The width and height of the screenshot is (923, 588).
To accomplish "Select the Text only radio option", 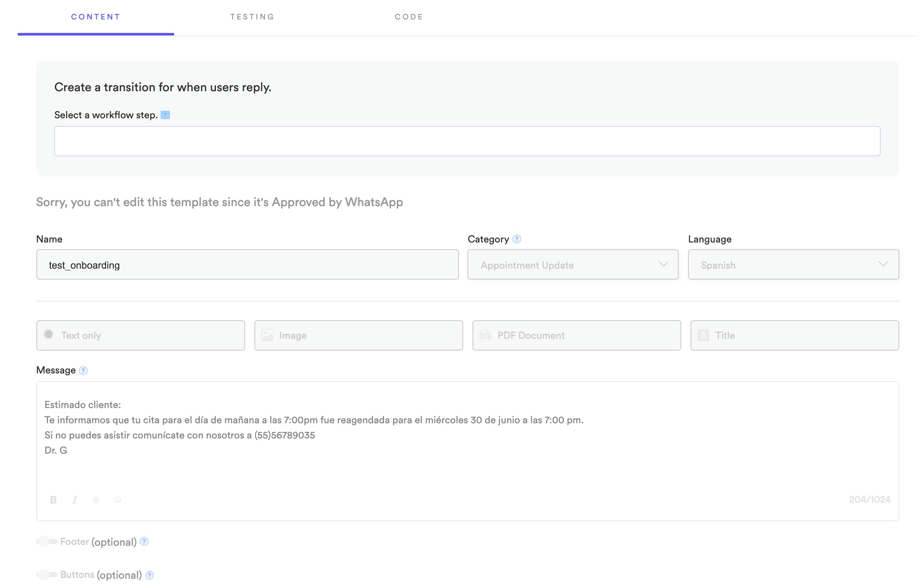I will click(x=49, y=334).
